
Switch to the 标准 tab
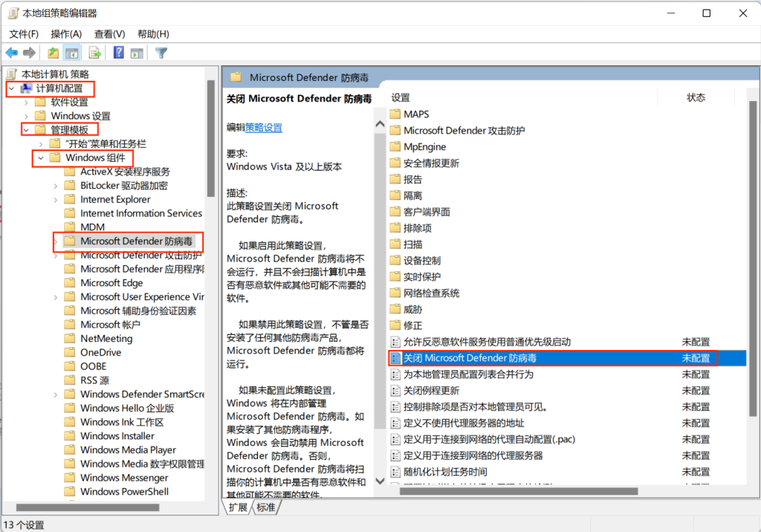[x=266, y=507]
